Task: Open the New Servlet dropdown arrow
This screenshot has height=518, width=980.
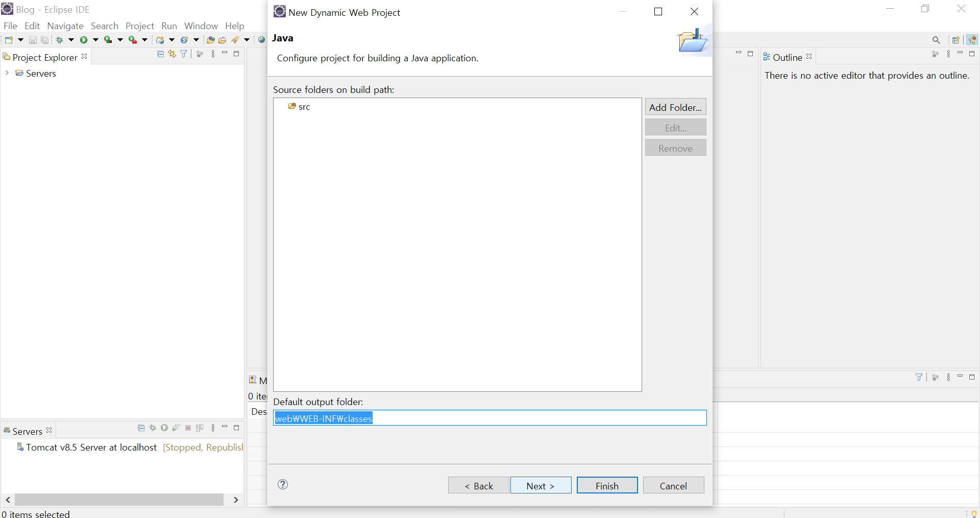Action: 196,40
